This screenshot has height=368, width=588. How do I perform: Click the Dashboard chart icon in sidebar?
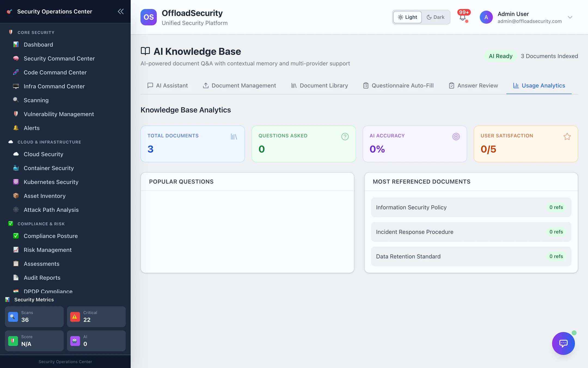(x=16, y=44)
